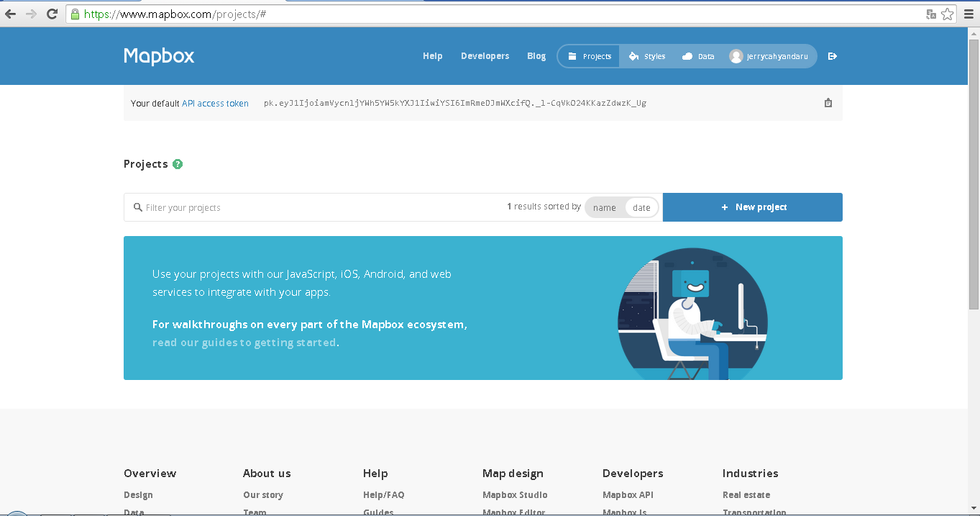
Task: Open the footer Our story link
Action: [x=263, y=495]
